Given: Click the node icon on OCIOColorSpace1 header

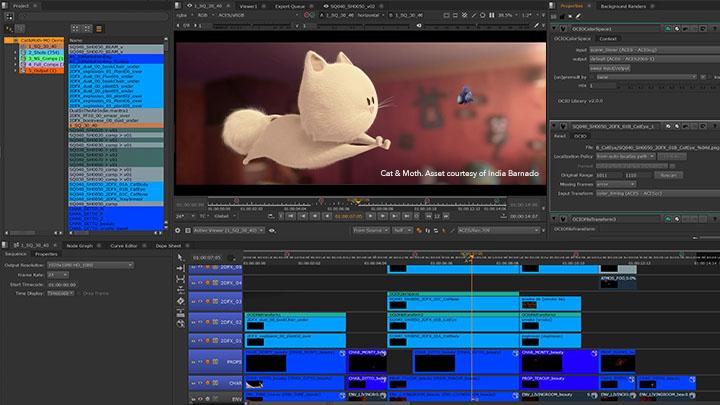Looking at the screenshot, I should (x=563, y=29).
